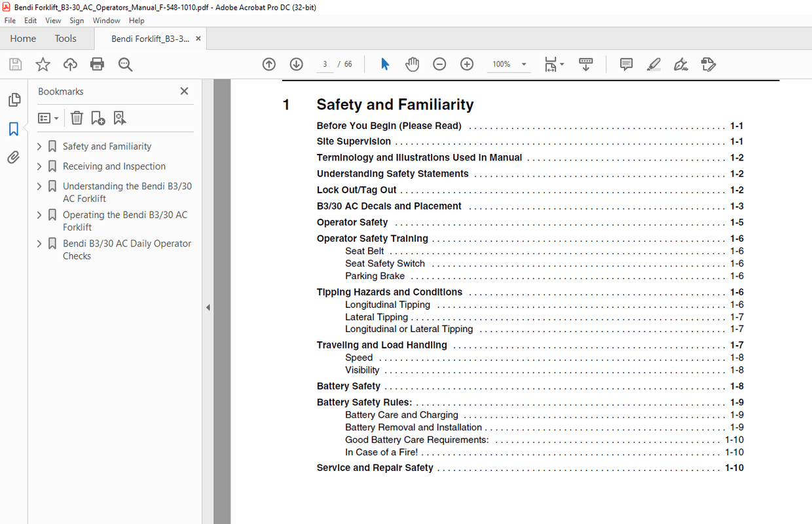Click the Add new bookmark icon
The width and height of the screenshot is (812, 524).
[98, 118]
